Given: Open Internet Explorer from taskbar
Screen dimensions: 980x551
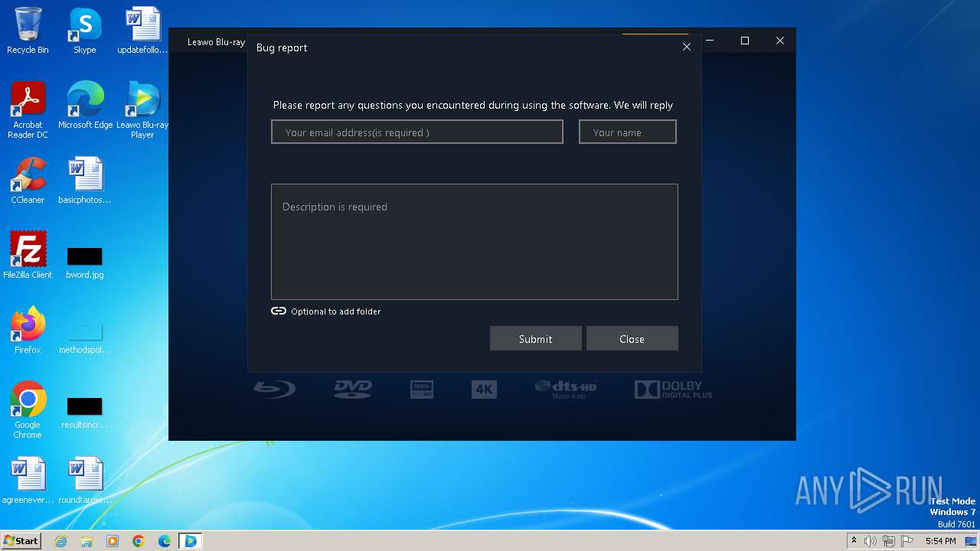Looking at the screenshot, I should click(x=60, y=541).
